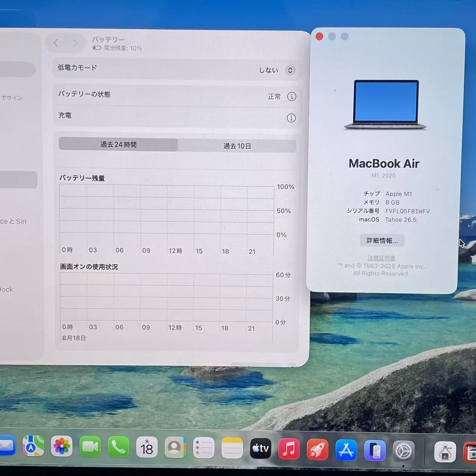Open System Settings gear in Dock
The width and height of the screenshot is (476, 476).
click(x=404, y=451)
